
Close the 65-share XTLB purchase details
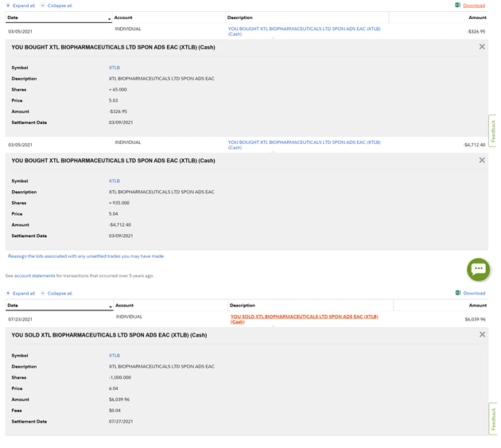(482, 47)
